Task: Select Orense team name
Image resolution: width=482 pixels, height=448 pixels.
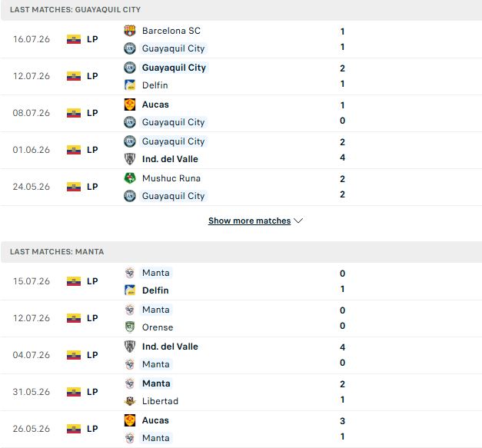Action: [x=158, y=327]
